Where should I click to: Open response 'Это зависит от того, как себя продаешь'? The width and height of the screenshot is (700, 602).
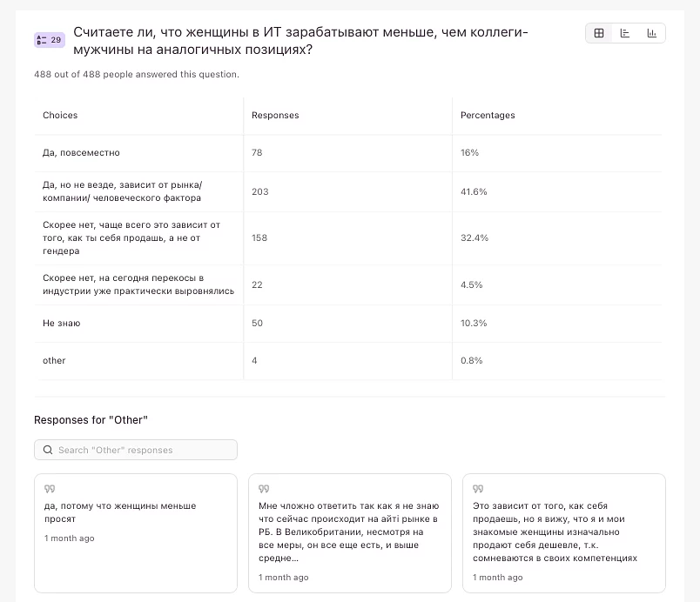pyautogui.click(x=563, y=532)
